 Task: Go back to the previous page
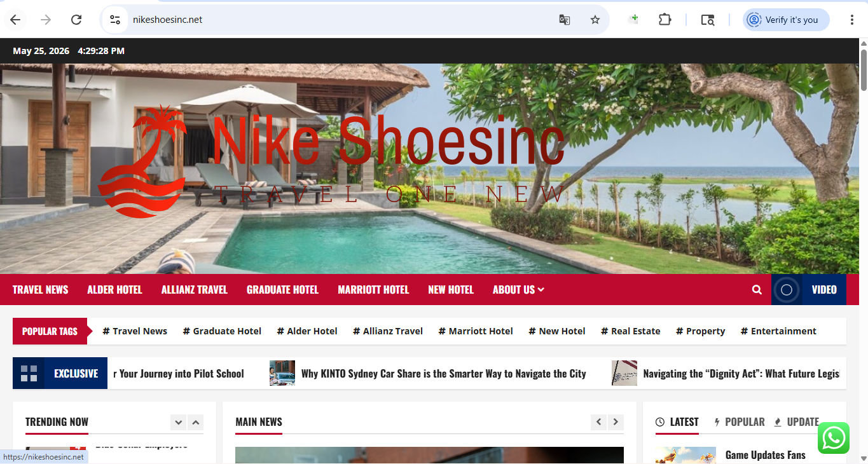(15, 20)
